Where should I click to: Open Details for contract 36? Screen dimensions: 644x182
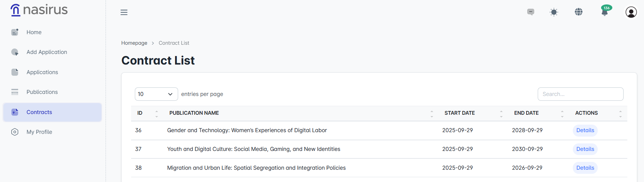[585, 130]
